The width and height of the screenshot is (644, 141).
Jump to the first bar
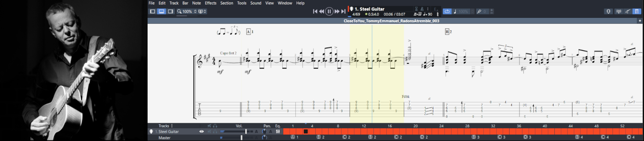click(315, 11)
